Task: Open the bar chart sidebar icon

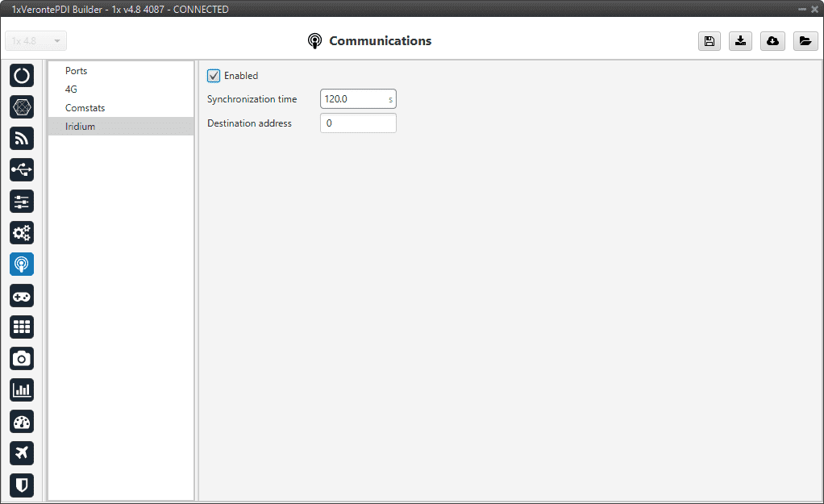Action: tap(22, 390)
